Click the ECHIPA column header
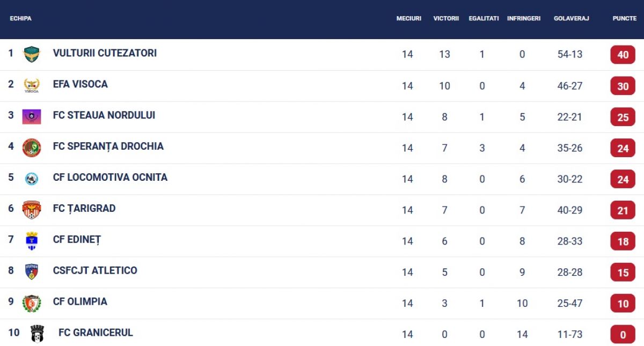Viewport: 644px width, 346px height. pos(21,18)
